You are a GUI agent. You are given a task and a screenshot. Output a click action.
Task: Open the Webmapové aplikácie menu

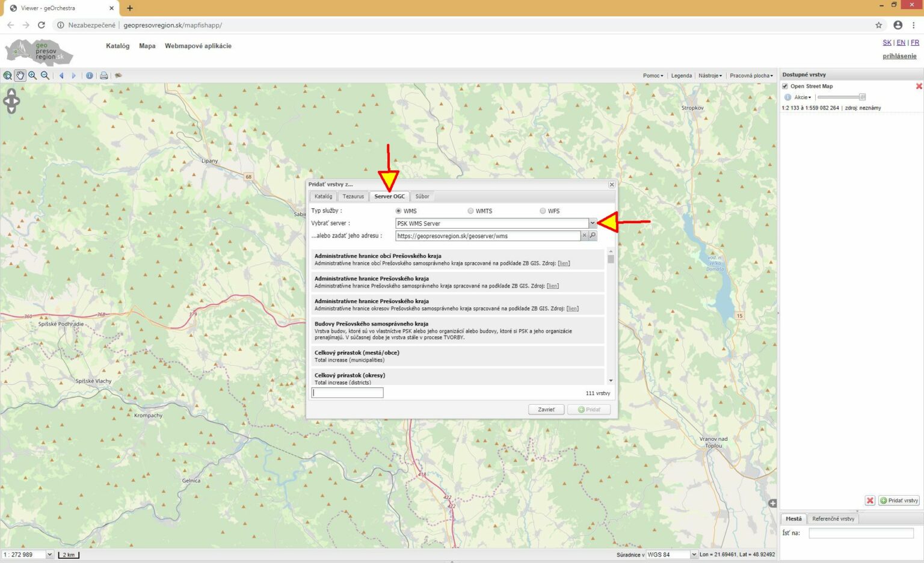(199, 46)
